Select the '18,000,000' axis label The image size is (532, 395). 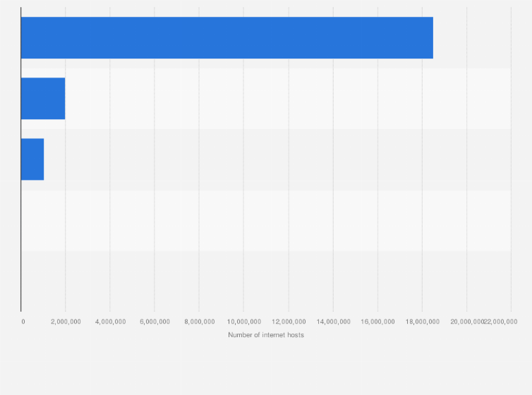click(423, 322)
